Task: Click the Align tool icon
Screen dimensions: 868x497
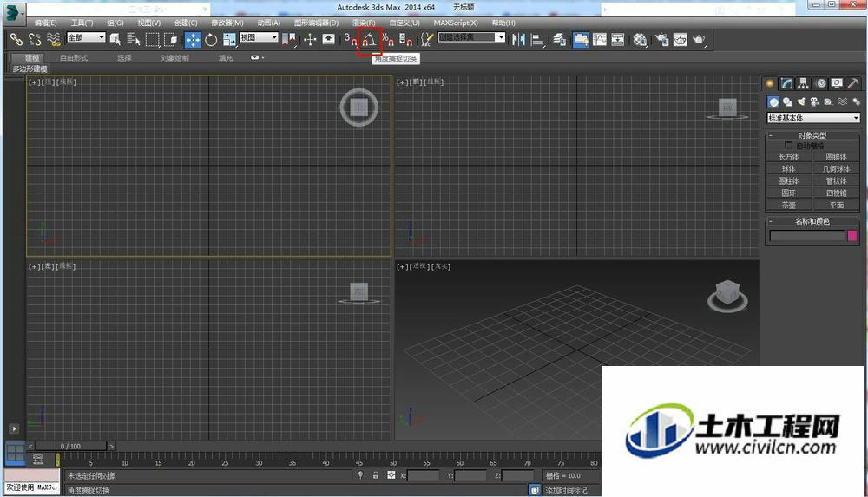Action: click(537, 39)
